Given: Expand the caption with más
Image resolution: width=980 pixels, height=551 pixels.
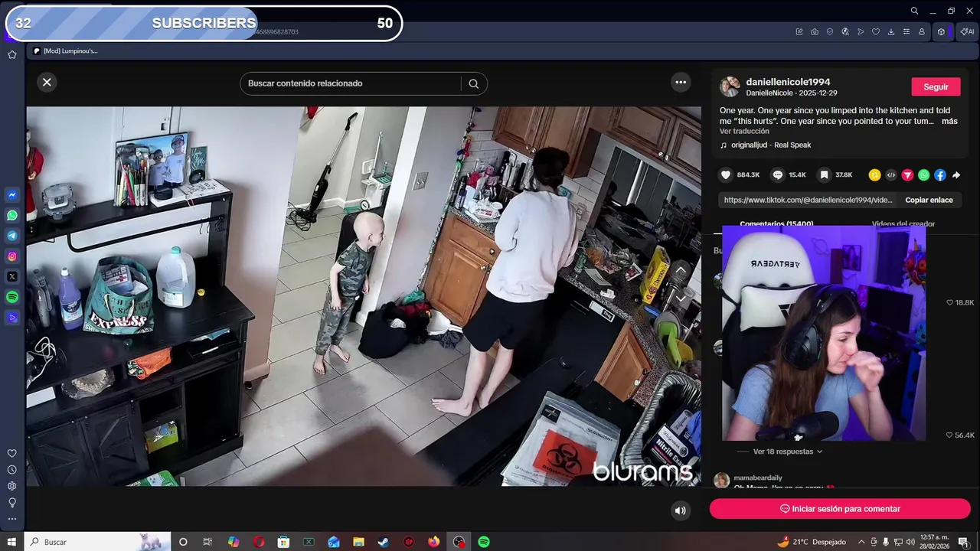Looking at the screenshot, I should (949, 121).
